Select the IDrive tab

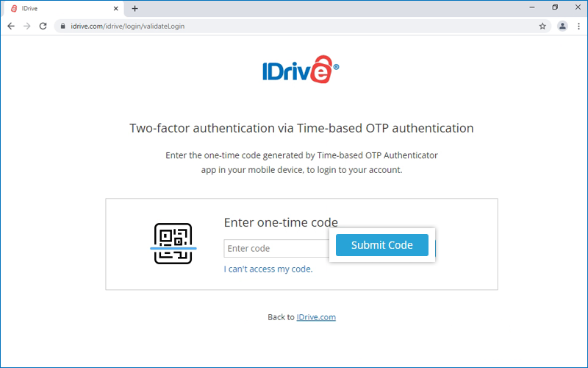pos(59,8)
